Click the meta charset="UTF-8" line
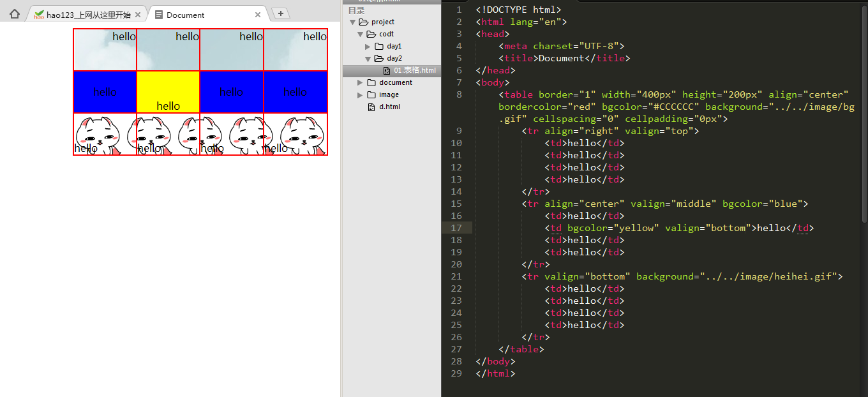The height and width of the screenshot is (397, 868). 562,46
